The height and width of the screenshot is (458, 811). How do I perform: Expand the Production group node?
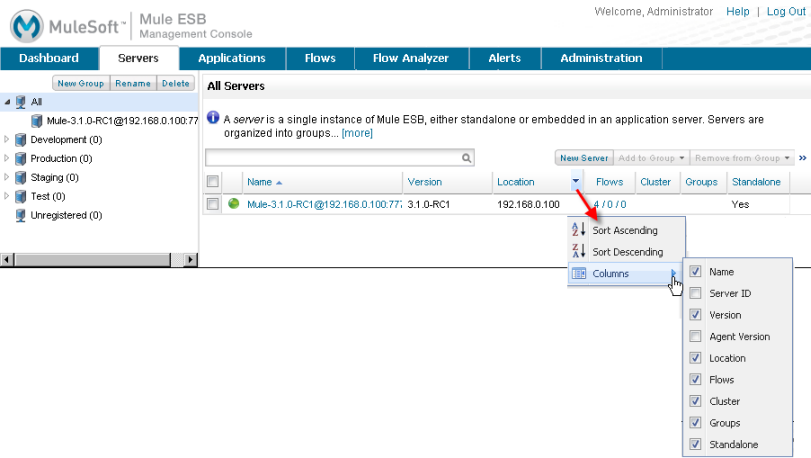pyautogui.click(x=7, y=158)
